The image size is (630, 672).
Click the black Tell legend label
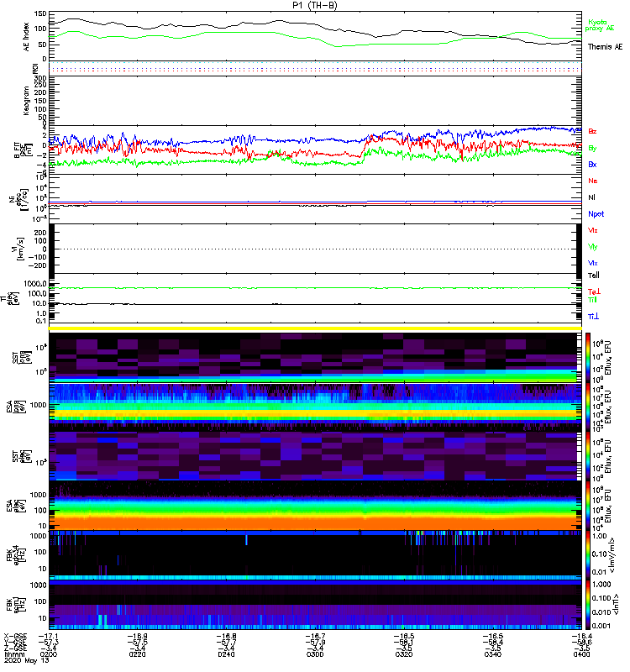[594, 276]
